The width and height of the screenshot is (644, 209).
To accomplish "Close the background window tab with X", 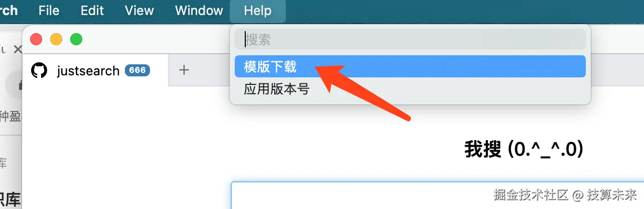I will [18, 49].
